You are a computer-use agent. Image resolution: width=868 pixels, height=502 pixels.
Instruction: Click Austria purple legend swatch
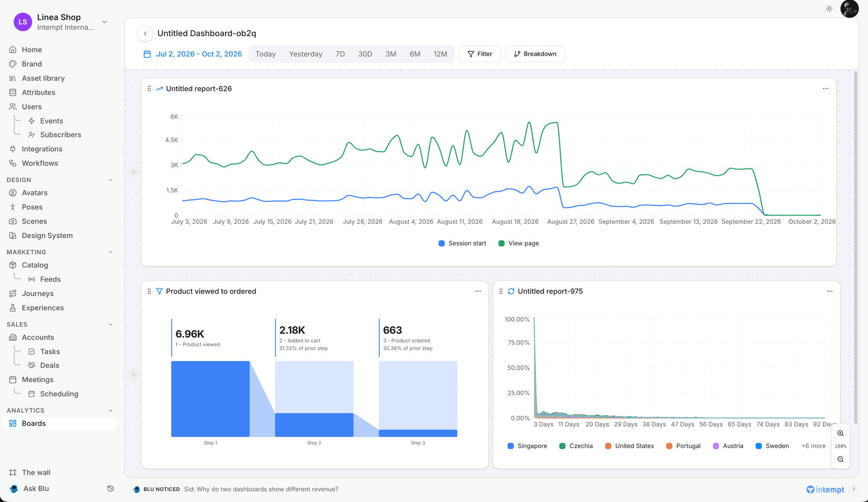[716, 446]
